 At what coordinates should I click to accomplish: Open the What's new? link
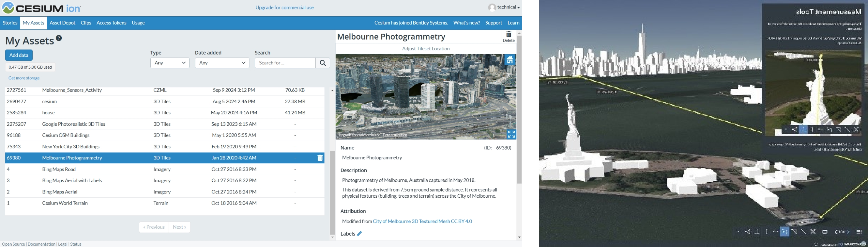[467, 23]
